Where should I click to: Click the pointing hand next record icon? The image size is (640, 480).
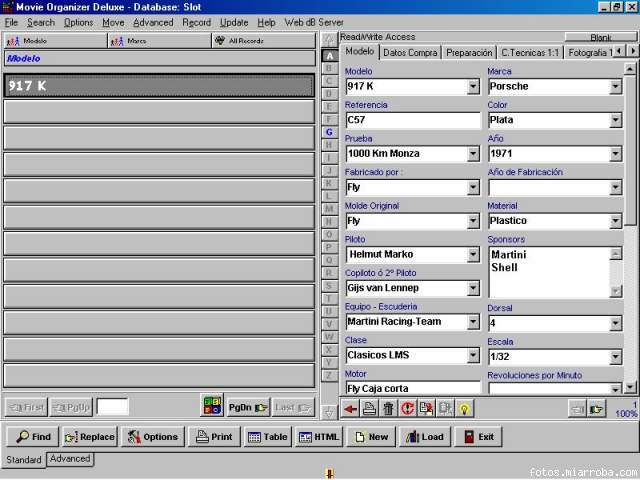pyautogui.click(x=596, y=409)
